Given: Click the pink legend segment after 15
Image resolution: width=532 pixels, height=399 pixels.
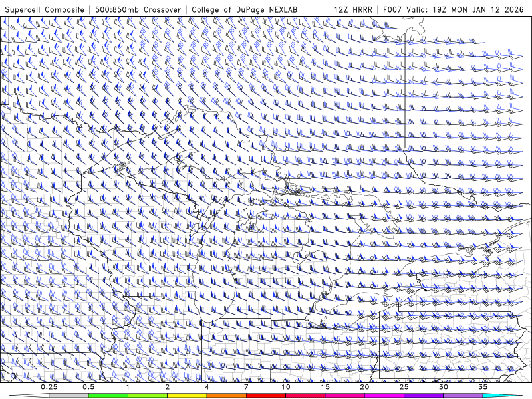Looking at the screenshot, I should point(344,396).
